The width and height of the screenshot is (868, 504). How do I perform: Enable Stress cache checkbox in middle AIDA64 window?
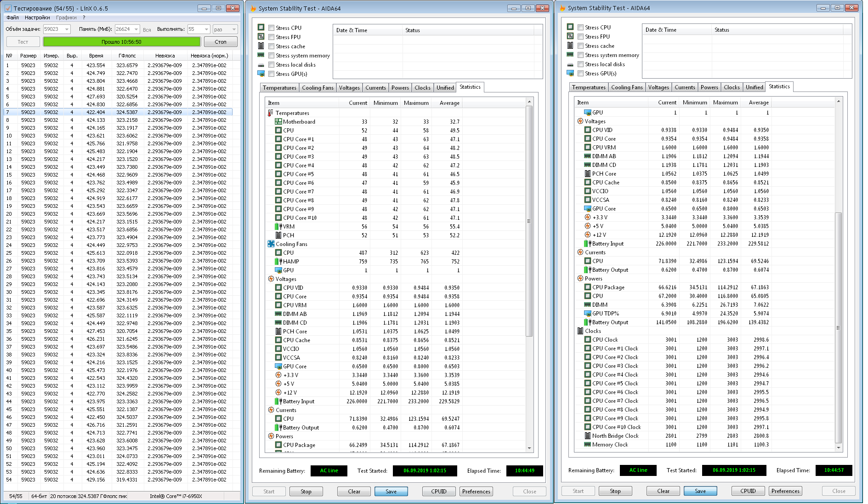(x=272, y=46)
